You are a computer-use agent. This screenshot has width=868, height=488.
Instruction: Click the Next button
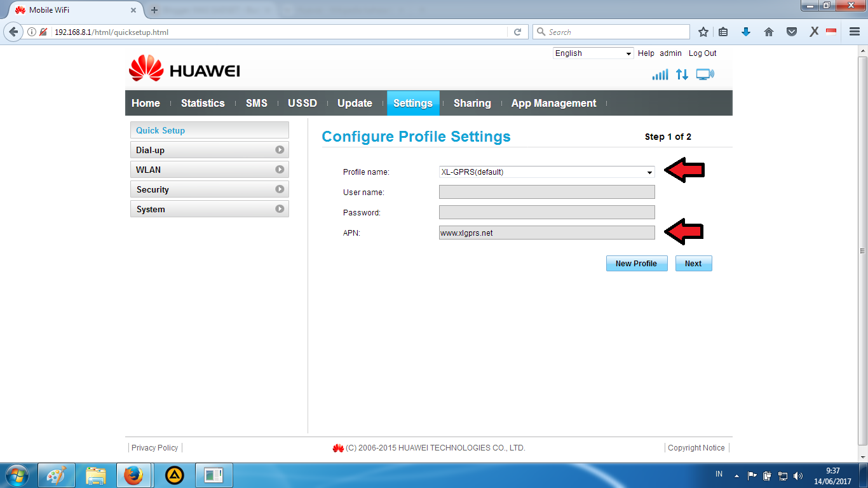[x=693, y=264]
